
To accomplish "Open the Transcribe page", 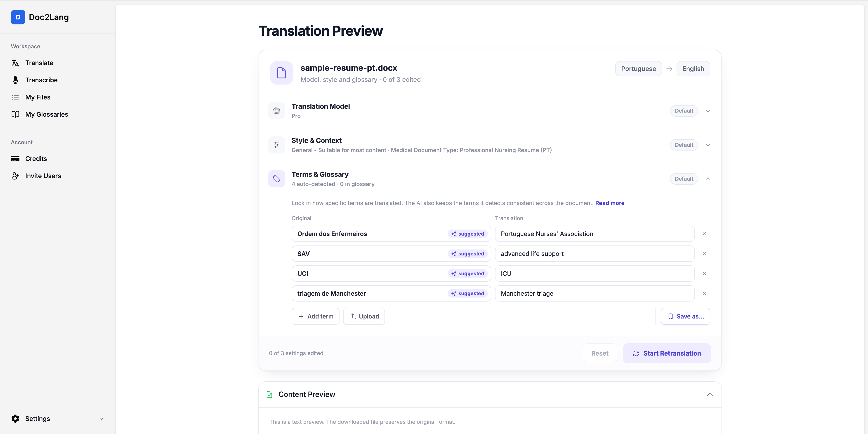I will click(x=41, y=80).
